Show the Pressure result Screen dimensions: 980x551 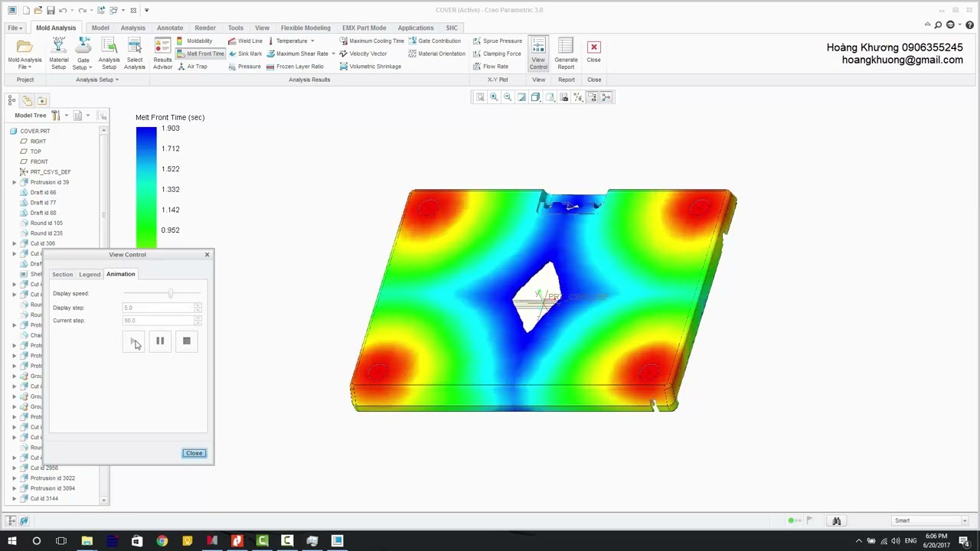(244, 67)
